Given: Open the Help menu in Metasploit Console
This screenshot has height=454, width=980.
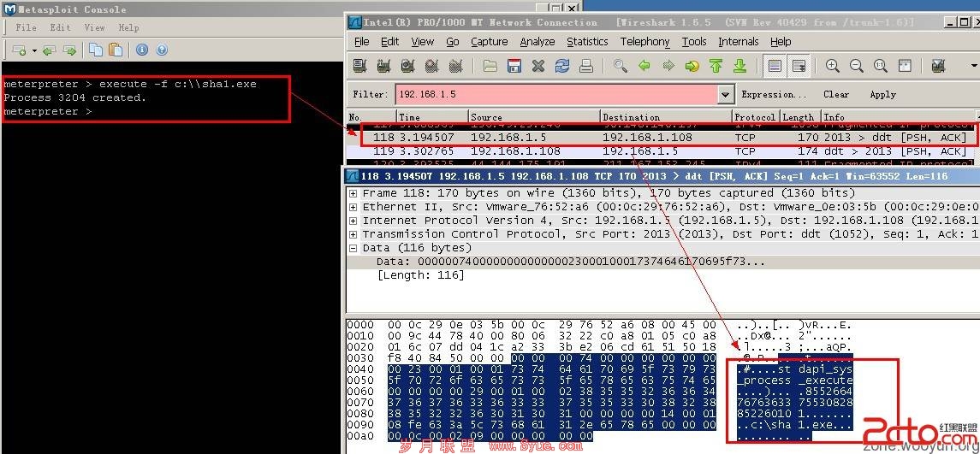Looking at the screenshot, I should click(128, 27).
